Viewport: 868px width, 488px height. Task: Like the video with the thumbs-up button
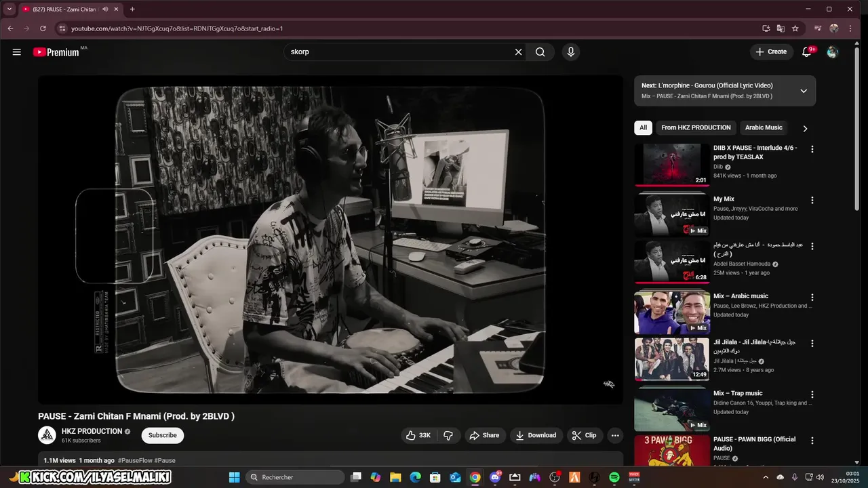pos(419,435)
